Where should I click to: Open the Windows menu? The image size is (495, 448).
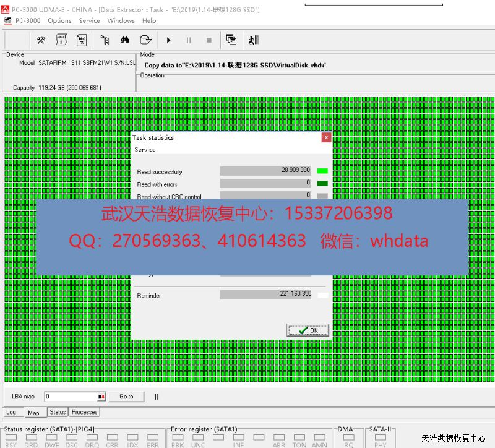coord(121,20)
